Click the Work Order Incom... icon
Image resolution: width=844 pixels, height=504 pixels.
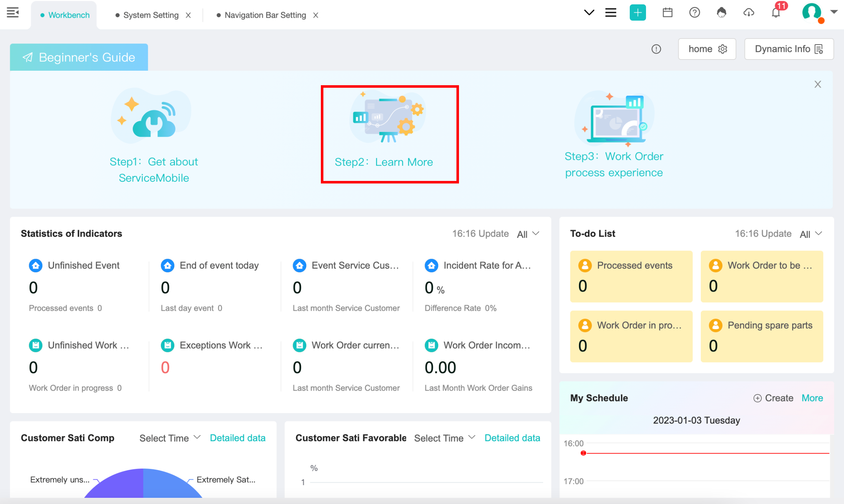click(431, 346)
